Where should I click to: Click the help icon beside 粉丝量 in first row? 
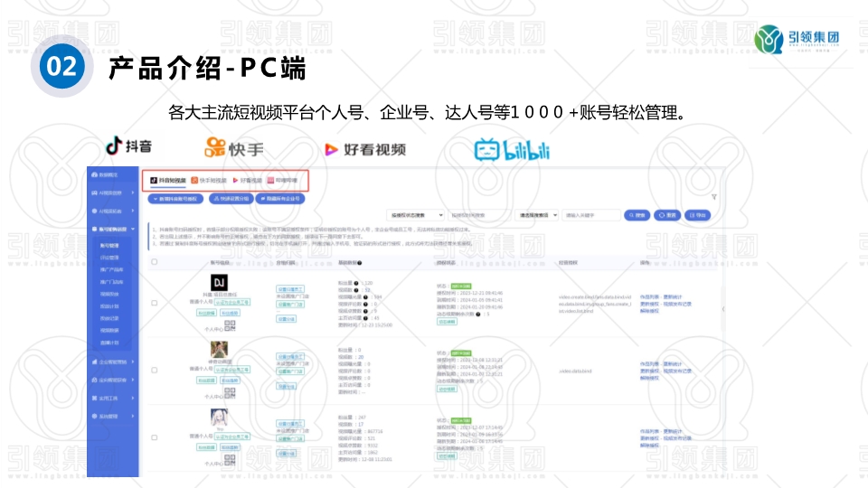tap(356, 283)
